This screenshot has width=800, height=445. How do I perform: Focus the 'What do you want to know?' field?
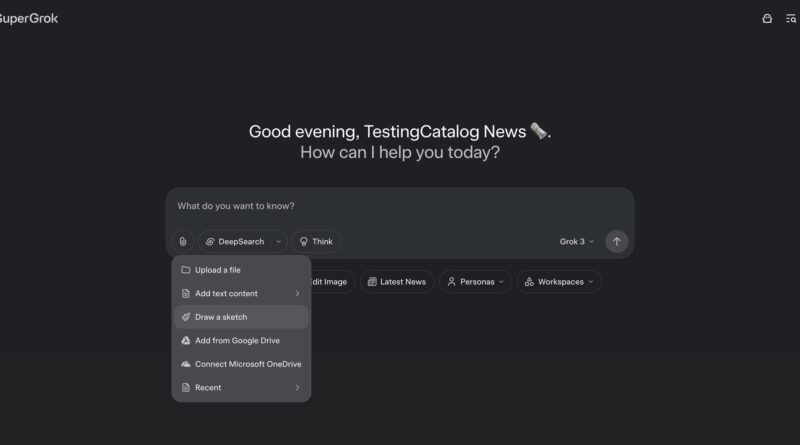pyautogui.click(x=400, y=207)
